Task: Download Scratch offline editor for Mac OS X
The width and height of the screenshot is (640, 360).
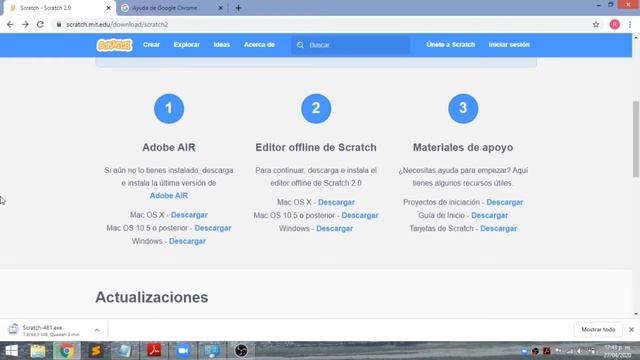Action: tap(336, 202)
